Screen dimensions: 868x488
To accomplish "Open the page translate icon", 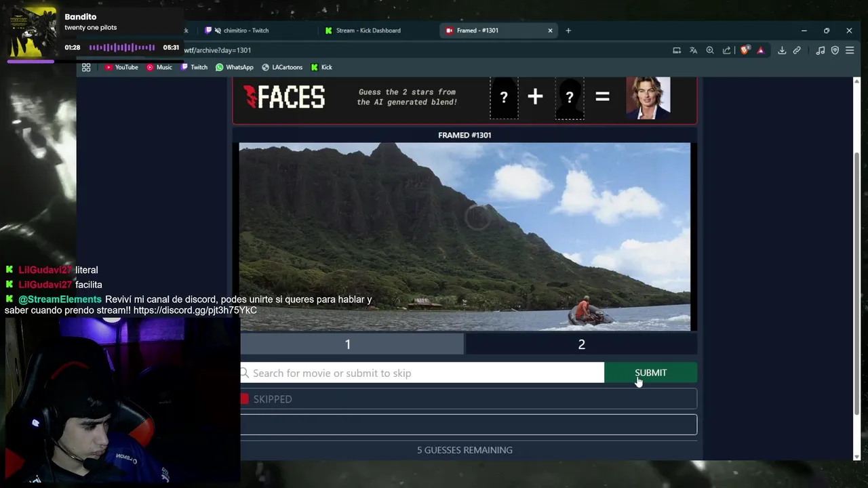I will tap(693, 50).
